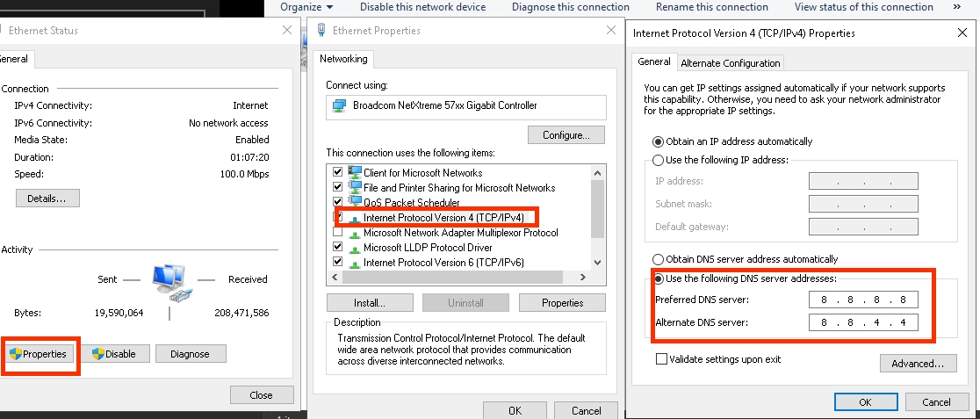Click QoS Packet Scheduler icon
Image resolution: width=980 pixels, height=419 pixels.
coord(355,201)
